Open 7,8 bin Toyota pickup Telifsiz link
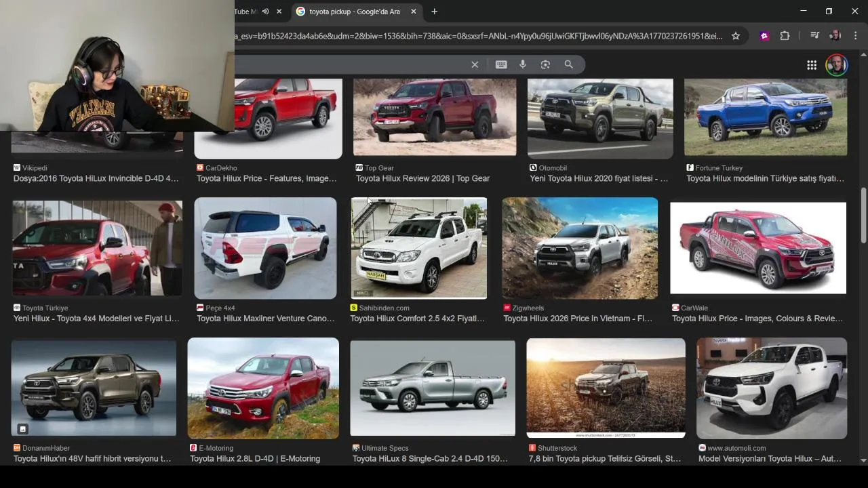This screenshot has width=868, height=488. tap(605, 459)
